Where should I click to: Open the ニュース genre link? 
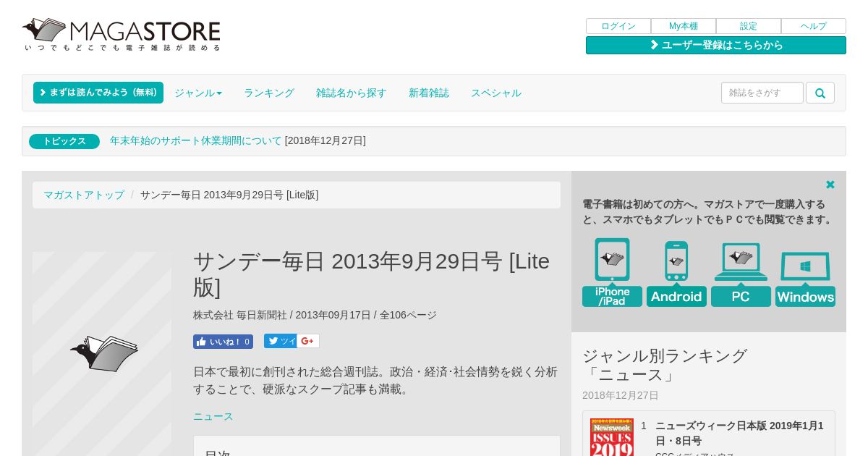click(x=213, y=416)
